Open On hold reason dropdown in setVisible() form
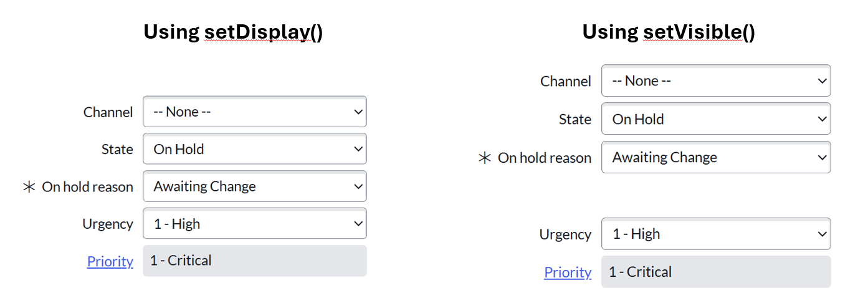868x303 pixels. (x=715, y=158)
